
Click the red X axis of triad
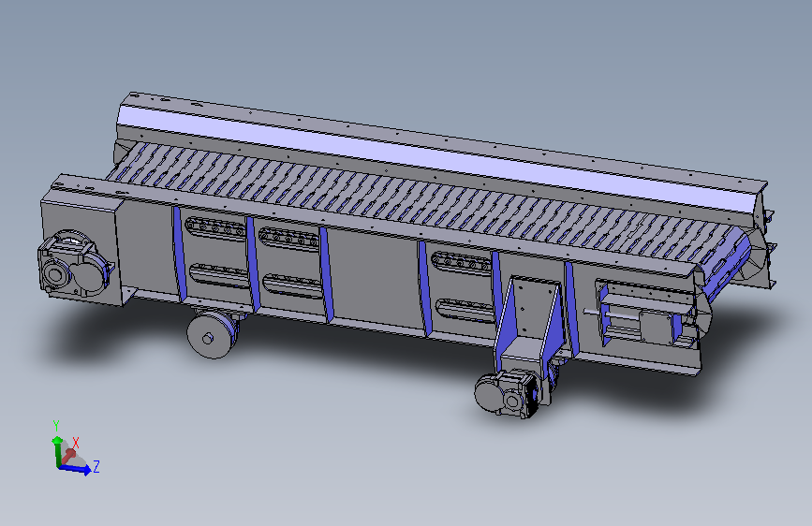[x=67, y=457]
